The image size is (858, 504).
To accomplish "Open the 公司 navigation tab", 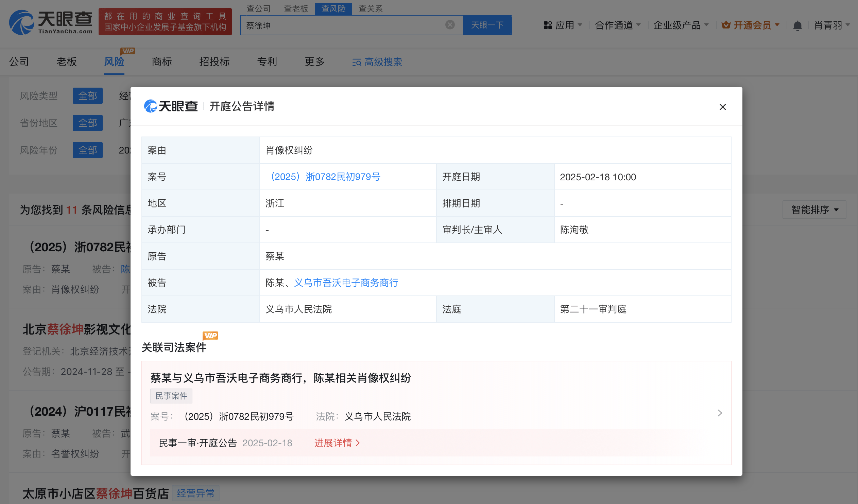I will (x=19, y=61).
